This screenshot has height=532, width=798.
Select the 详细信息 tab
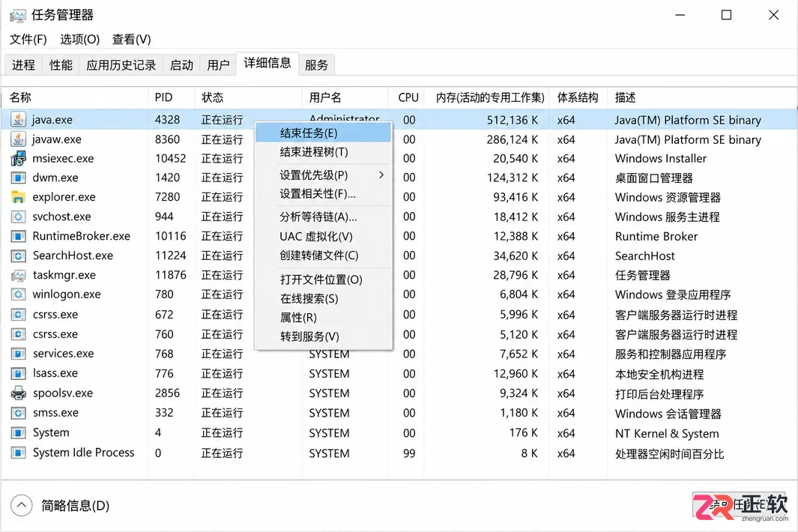[x=267, y=63]
